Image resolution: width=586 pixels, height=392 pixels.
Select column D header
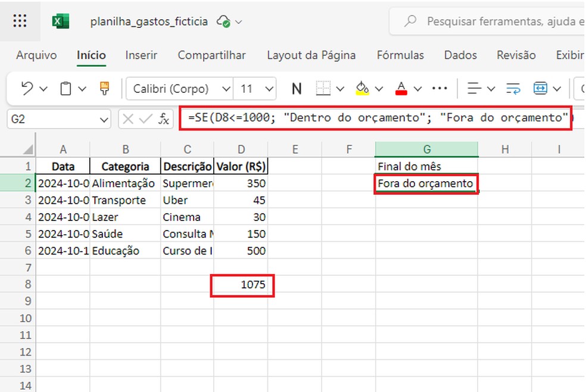(x=241, y=150)
